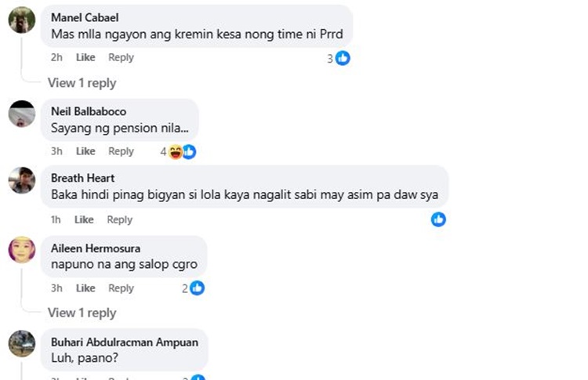Click the 2h timestamp on Manel Cabael's comment
This screenshot has width=588, height=380.
[x=56, y=57]
